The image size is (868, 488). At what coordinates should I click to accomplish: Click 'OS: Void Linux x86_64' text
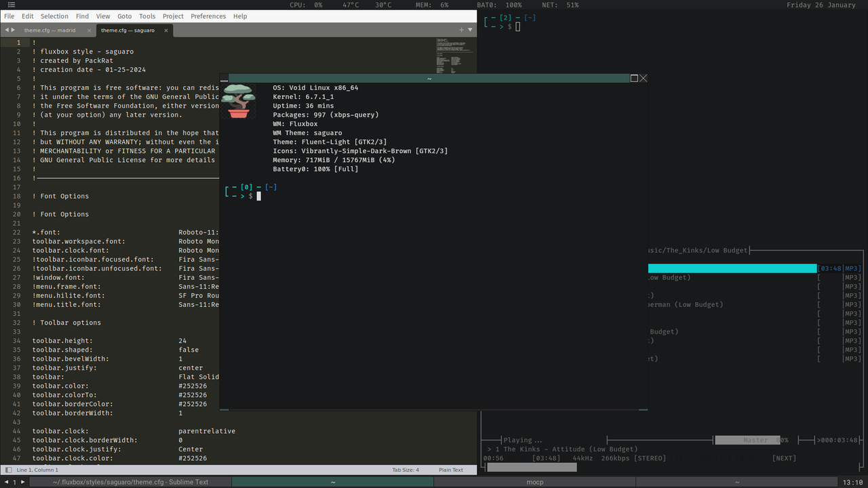315,87
